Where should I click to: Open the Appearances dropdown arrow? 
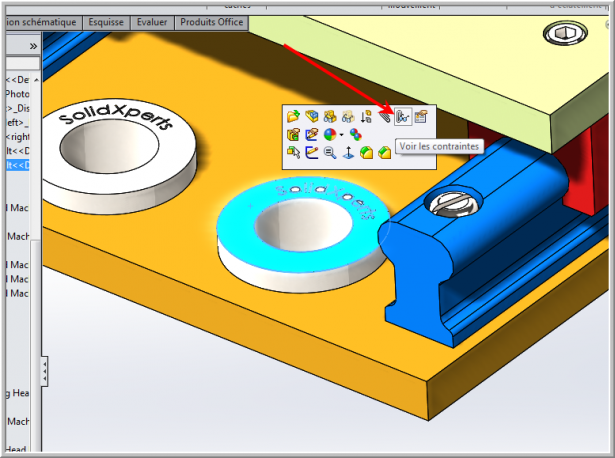(x=342, y=134)
